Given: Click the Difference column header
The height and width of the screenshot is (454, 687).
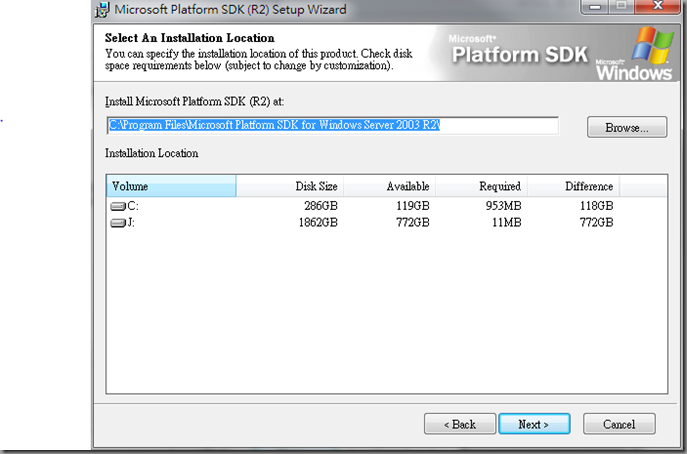Looking at the screenshot, I should pos(573,186).
